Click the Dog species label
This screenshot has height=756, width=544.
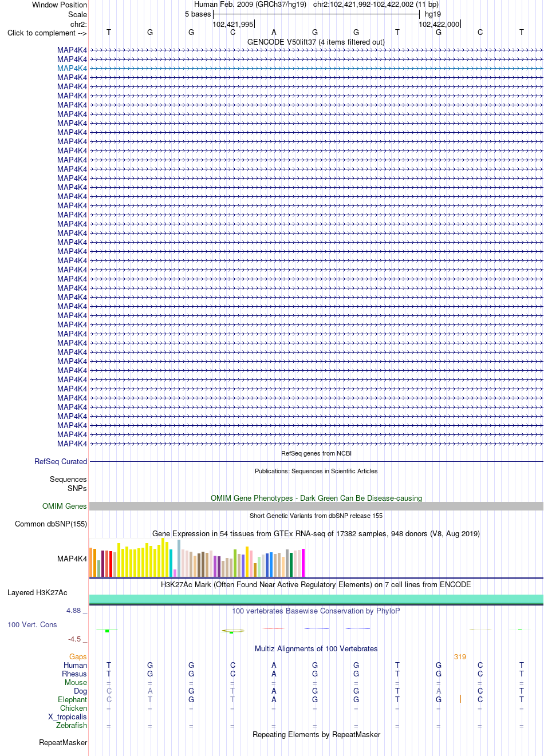(x=80, y=691)
